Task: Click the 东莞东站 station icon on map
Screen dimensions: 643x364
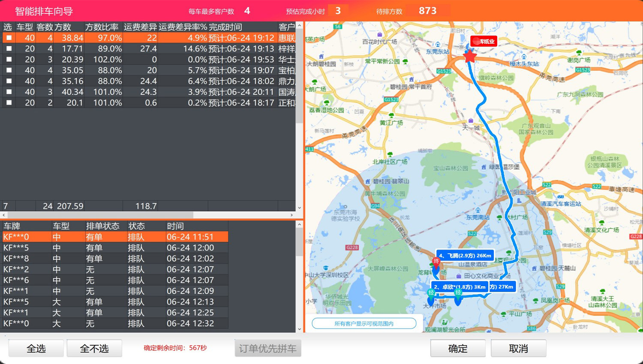Action: point(438,45)
